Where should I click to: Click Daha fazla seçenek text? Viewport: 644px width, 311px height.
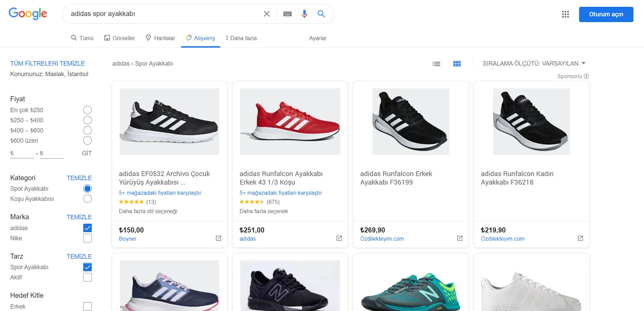(264, 211)
